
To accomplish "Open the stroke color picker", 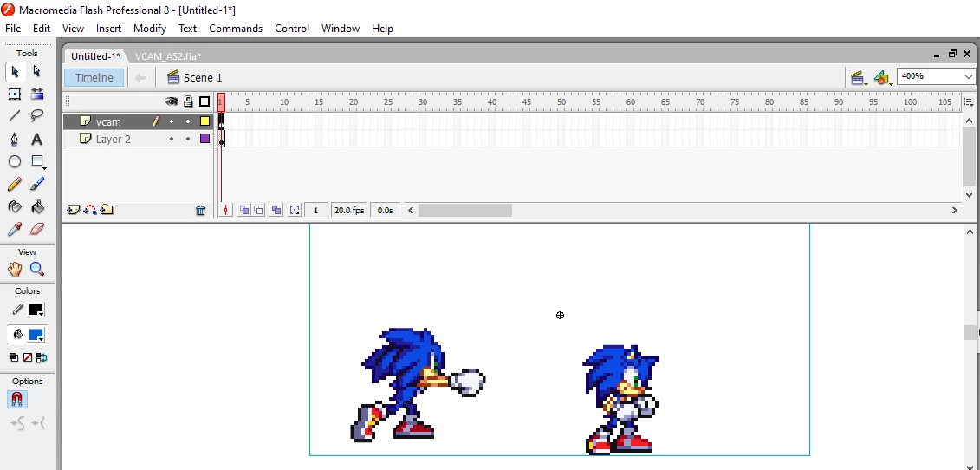I will pos(36,310).
